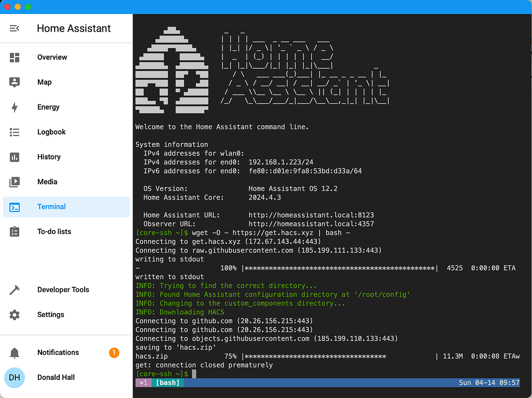Click the Notifications bell icon
Viewport: 532px width, 398px height.
click(x=14, y=353)
